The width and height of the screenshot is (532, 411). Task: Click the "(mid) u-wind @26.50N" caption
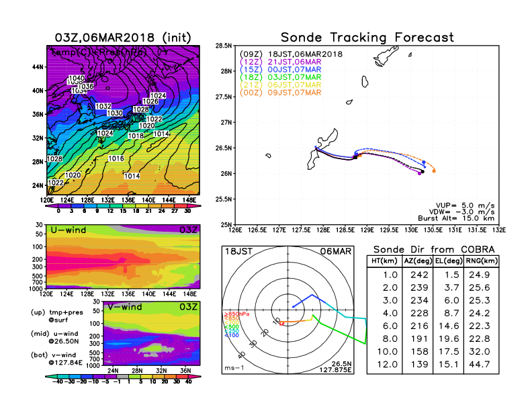pos(55,337)
